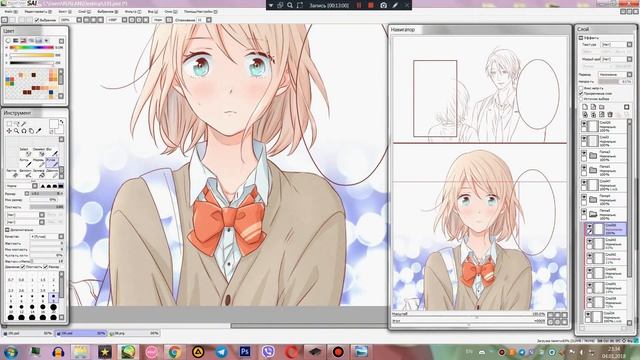Open the Слой menu
This screenshot has height=360, width=640.
(x=84, y=12)
